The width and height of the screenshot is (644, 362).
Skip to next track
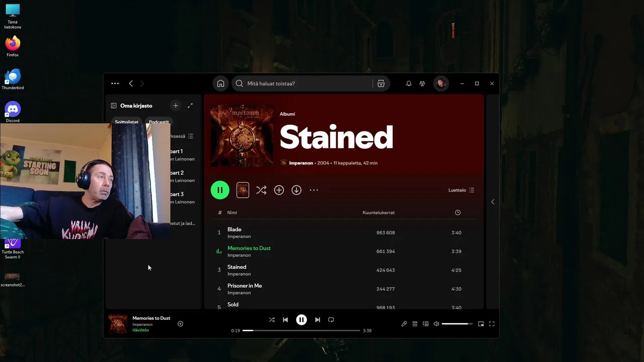click(317, 320)
